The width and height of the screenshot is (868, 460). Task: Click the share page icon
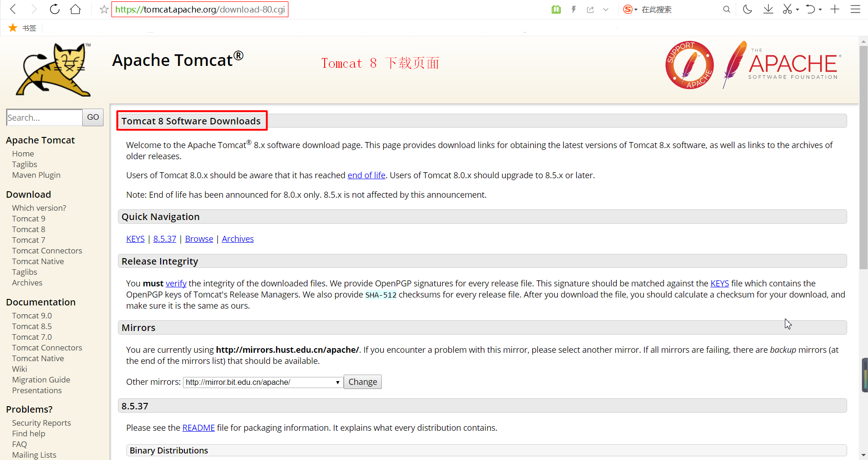point(590,9)
